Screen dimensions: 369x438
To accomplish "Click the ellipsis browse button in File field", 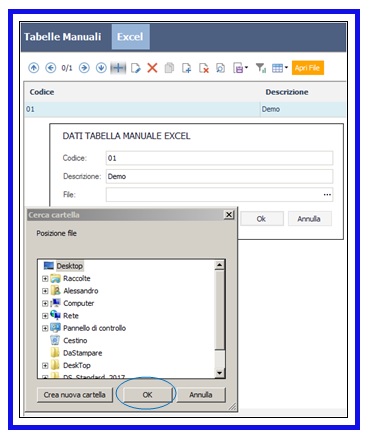I will click(x=327, y=195).
